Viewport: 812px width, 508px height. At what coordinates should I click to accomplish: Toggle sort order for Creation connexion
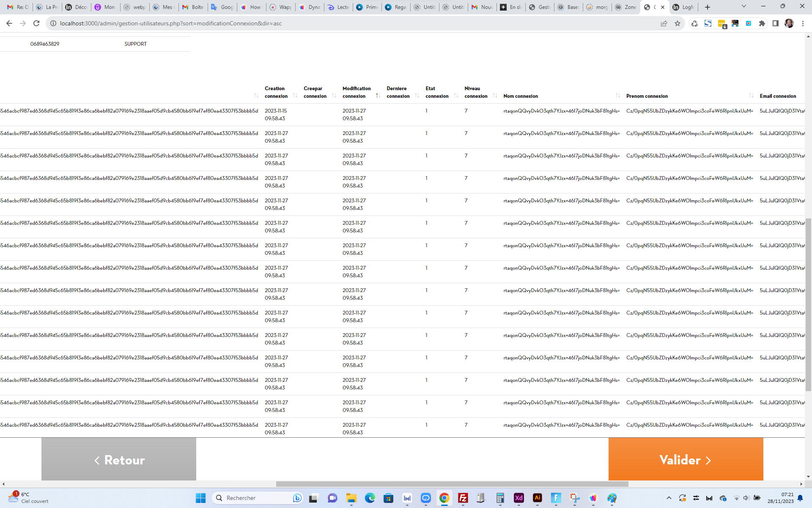(295, 96)
